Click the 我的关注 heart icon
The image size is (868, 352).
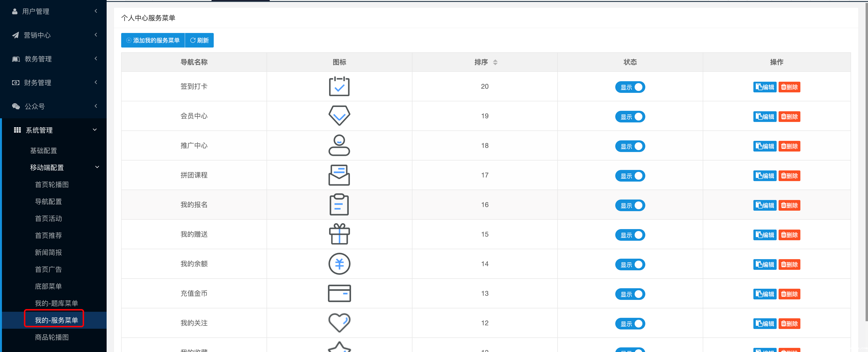[339, 323]
